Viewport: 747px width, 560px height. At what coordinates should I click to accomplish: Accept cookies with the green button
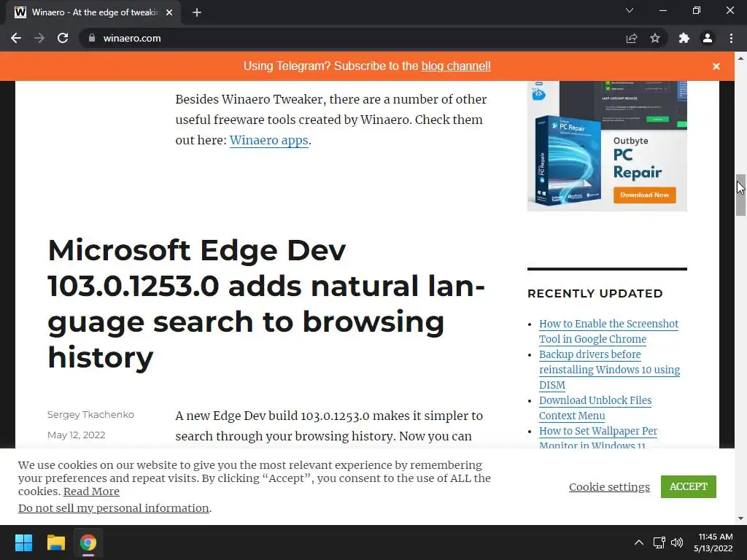tap(689, 486)
